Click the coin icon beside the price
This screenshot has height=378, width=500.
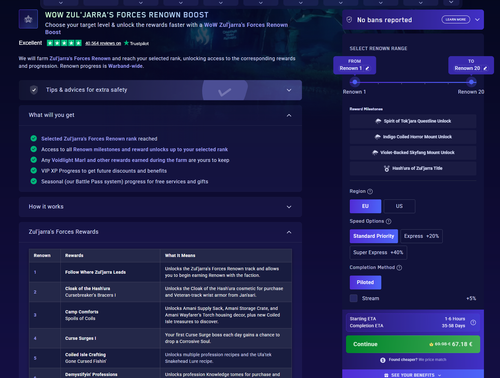click(431, 344)
